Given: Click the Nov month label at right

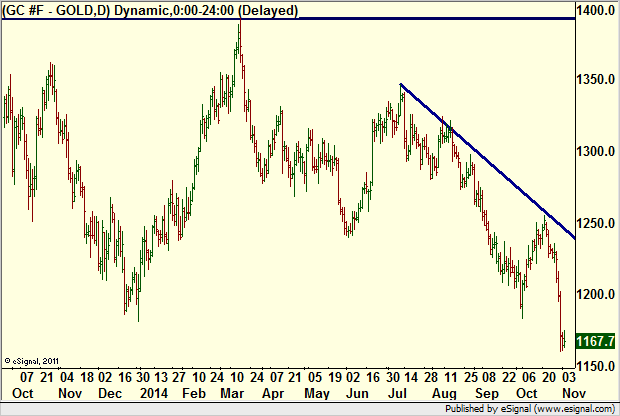Looking at the screenshot, I should pos(574,393).
